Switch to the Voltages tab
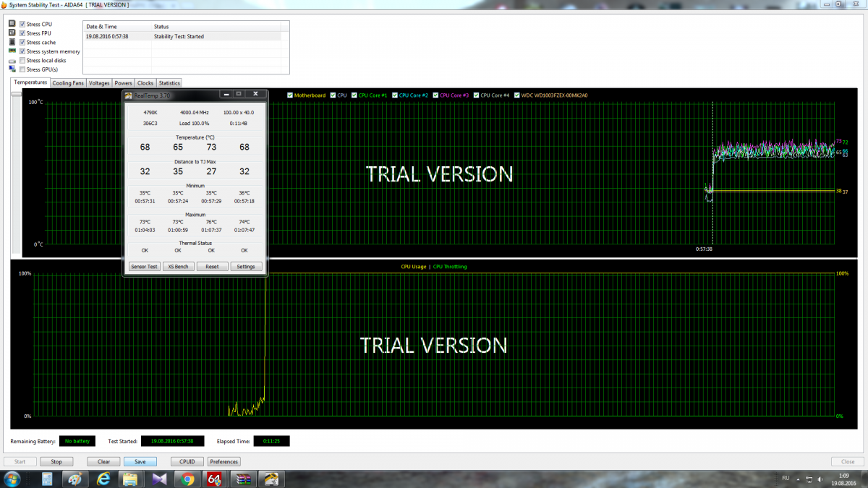868x488 pixels. [x=99, y=83]
